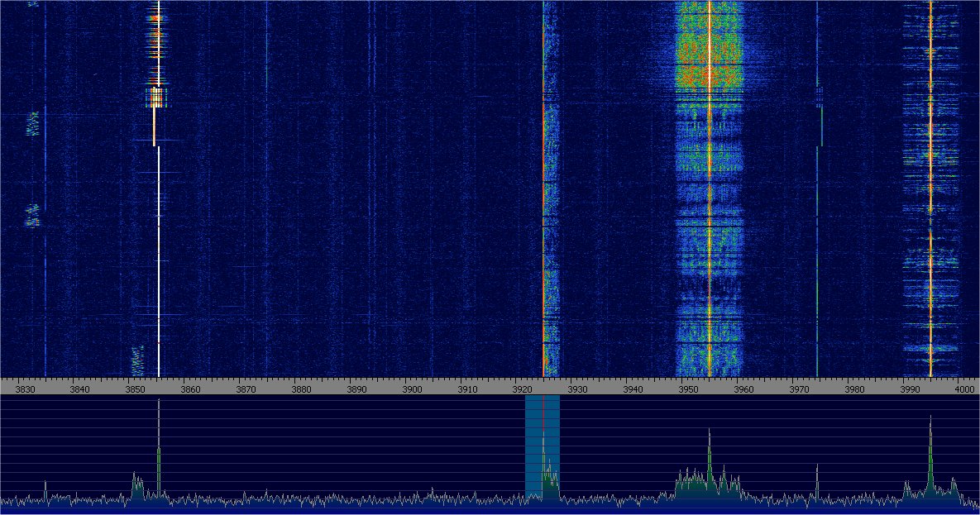This screenshot has width=980, height=515.
Task: Click the 3940 frequency scale label
Action: pyautogui.click(x=633, y=389)
